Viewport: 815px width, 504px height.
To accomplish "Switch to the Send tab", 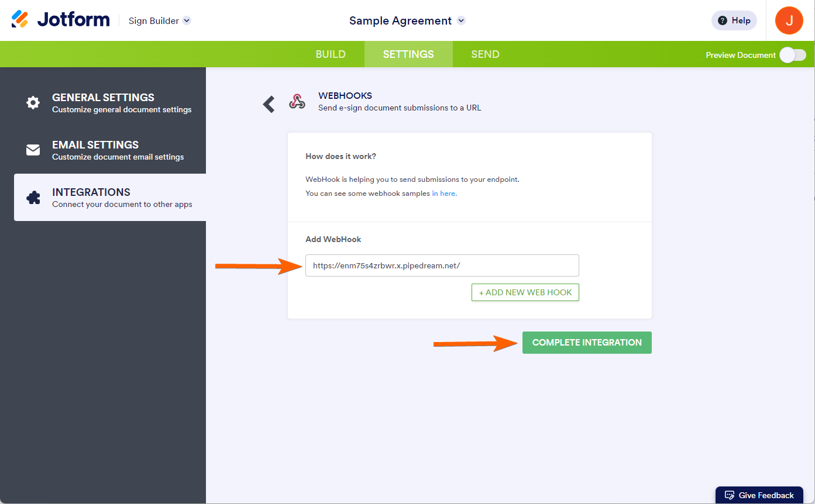I will tap(485, 54).
